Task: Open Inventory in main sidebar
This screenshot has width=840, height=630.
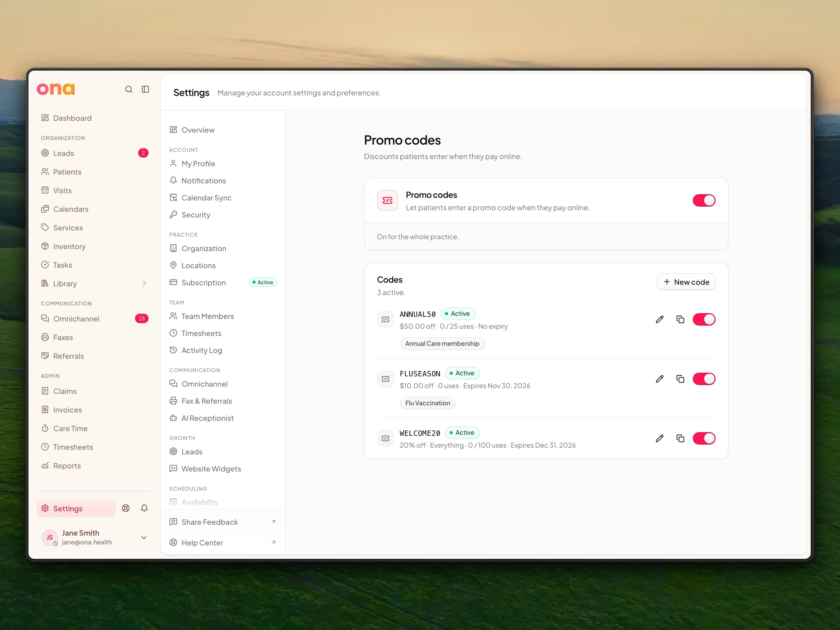Action: tap(95, 246)
